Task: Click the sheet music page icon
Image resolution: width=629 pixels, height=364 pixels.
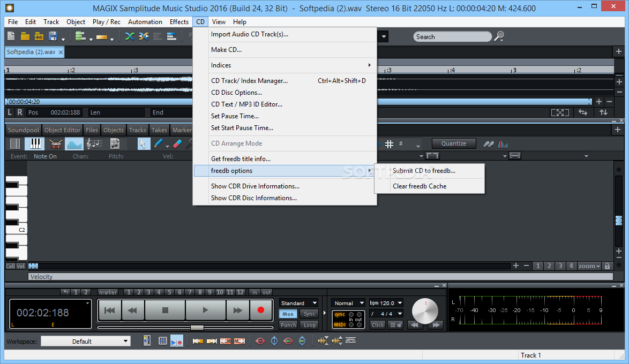Action: (x=115, y=143)
